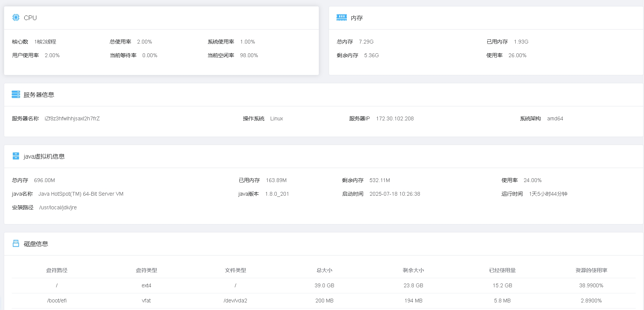Click the 剩余大小 column header
The width and height of the screenshot is (644, 310).
pyautogui.click(x=413, y=270)
